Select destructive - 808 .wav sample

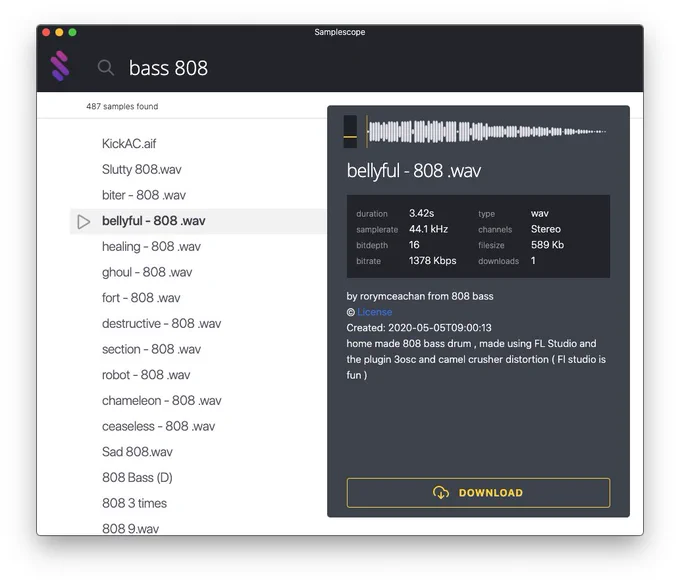coord(161,323)
